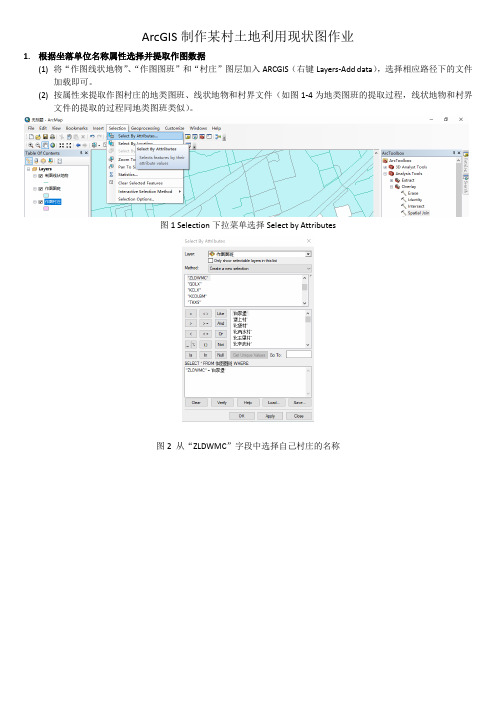
Task: Check Only show selectable layers in this list
Action: coord(210,261)
